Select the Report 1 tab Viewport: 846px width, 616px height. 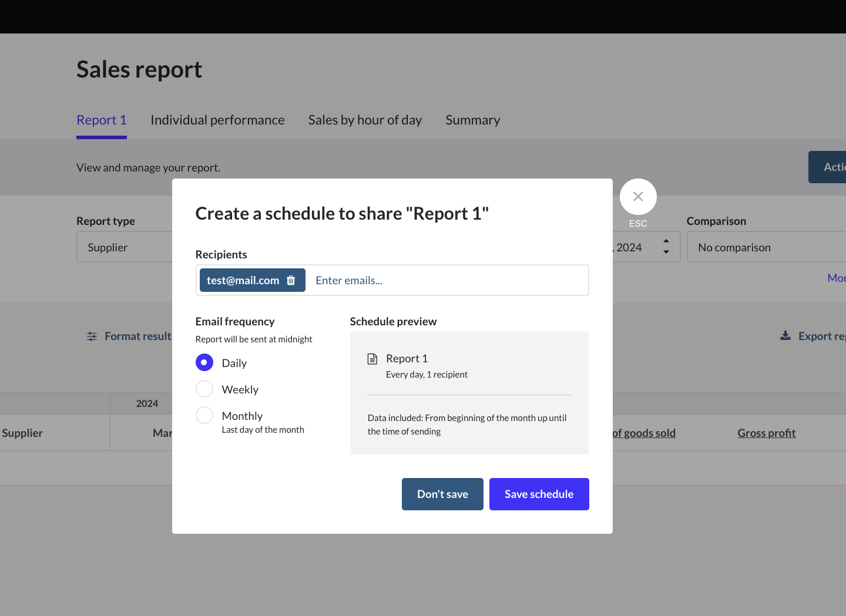(102, 120)
